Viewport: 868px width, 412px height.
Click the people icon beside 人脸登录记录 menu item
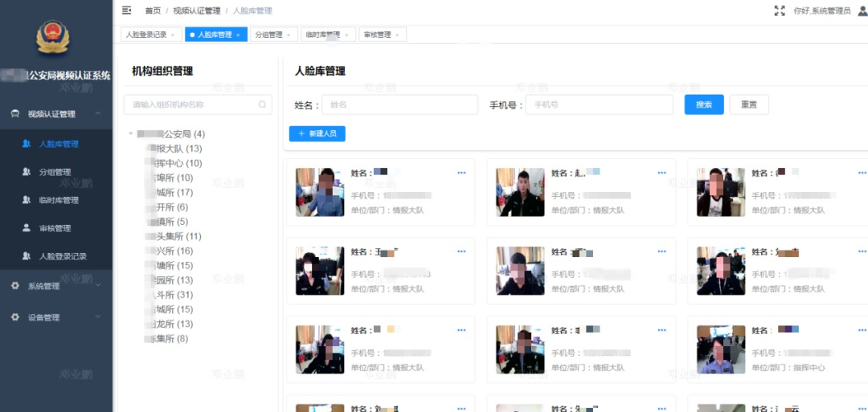click(x=26, y=256)
